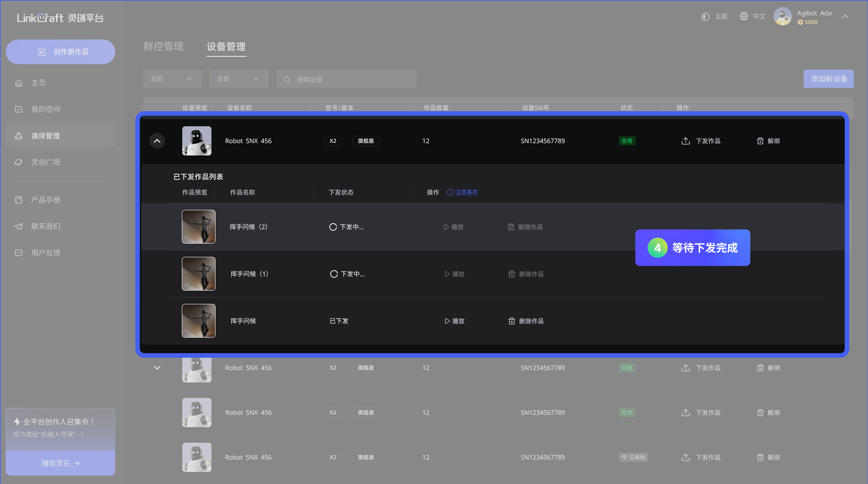Collapse the expanded Robot SNX 456 row

157,141
